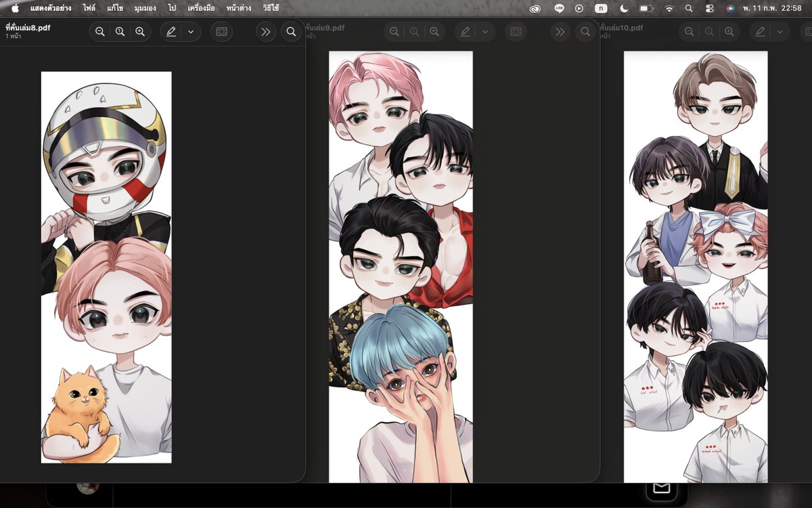Zoom in on ที่คั่นเล่ม10.pdf window

click(729, 32)
